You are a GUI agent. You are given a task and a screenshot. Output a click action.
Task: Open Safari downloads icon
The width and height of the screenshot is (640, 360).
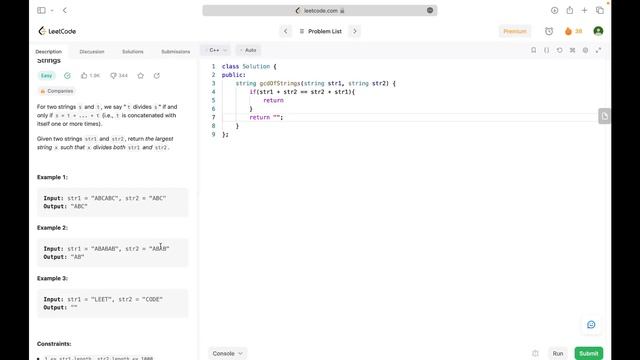[554, 11]
